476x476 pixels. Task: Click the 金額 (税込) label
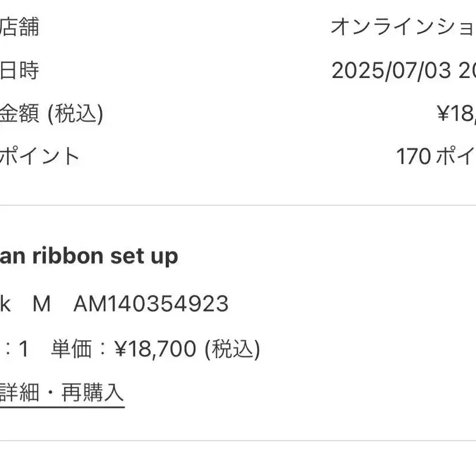pos(52,113)
